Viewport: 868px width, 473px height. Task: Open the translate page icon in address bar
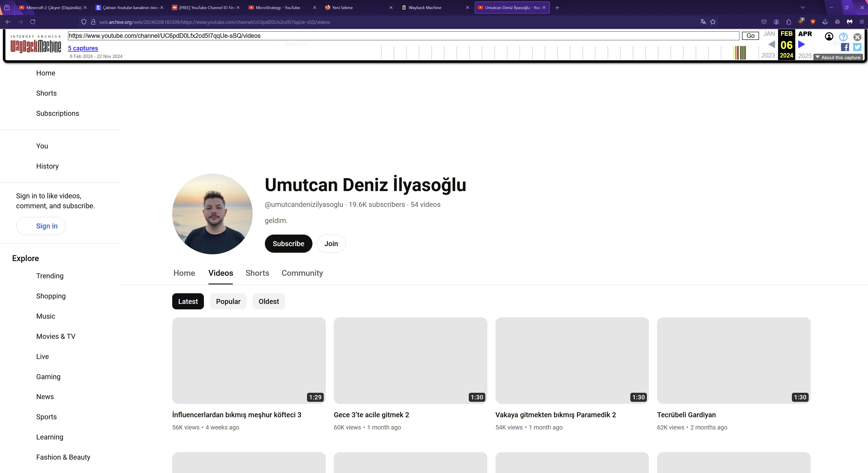[703, 22]
